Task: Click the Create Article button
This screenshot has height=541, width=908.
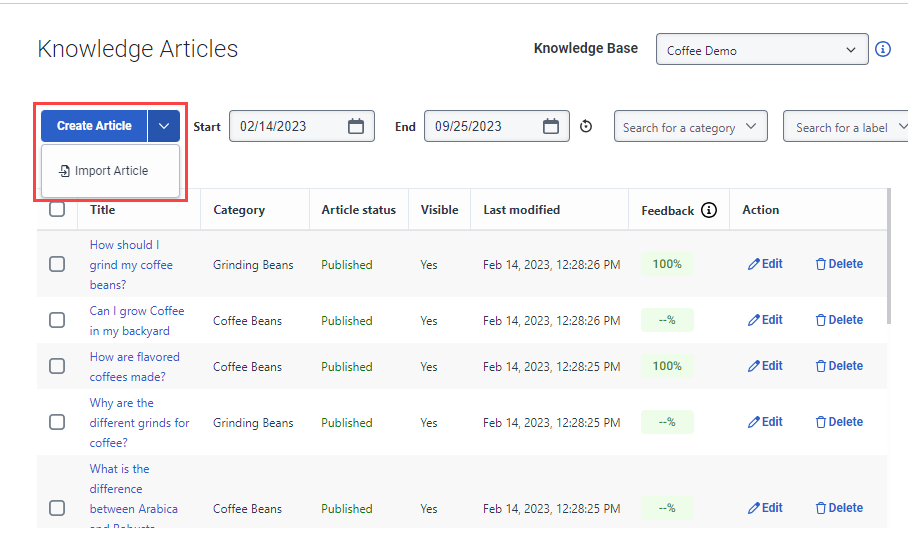Action: (94, 126)
